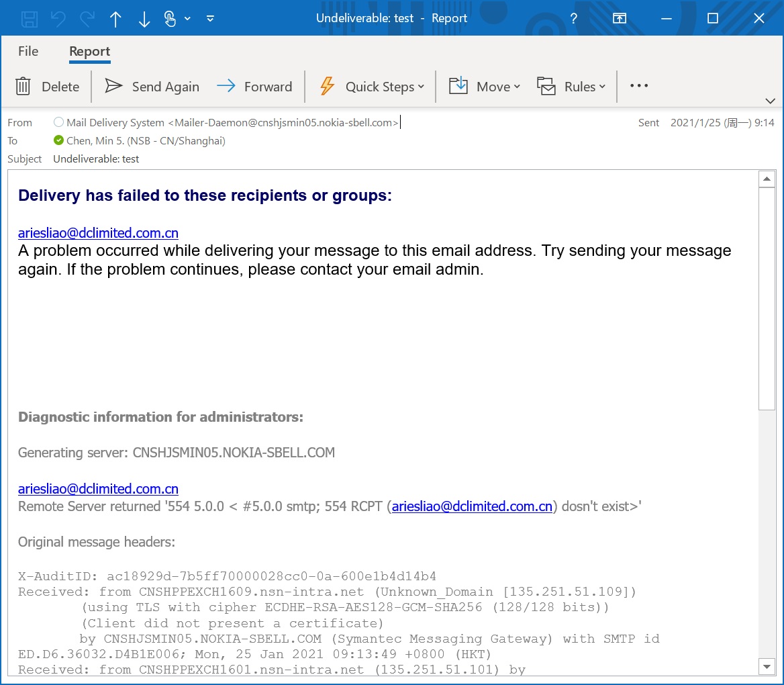This screenshot has height=685, width=784.
Task: Open the File tab
Action: pyautogui.click(x=28, y=52)
